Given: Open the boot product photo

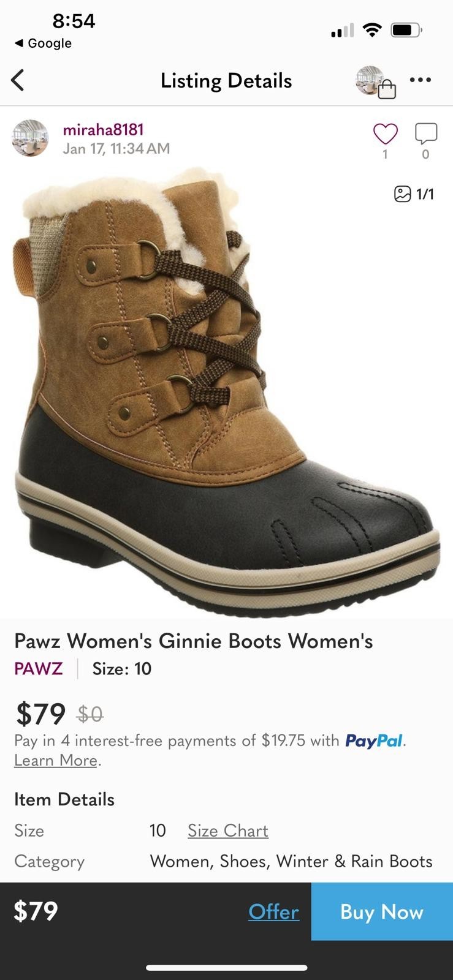Looking at the screenshot, I should pyautogui.click(x=226, y=392).
